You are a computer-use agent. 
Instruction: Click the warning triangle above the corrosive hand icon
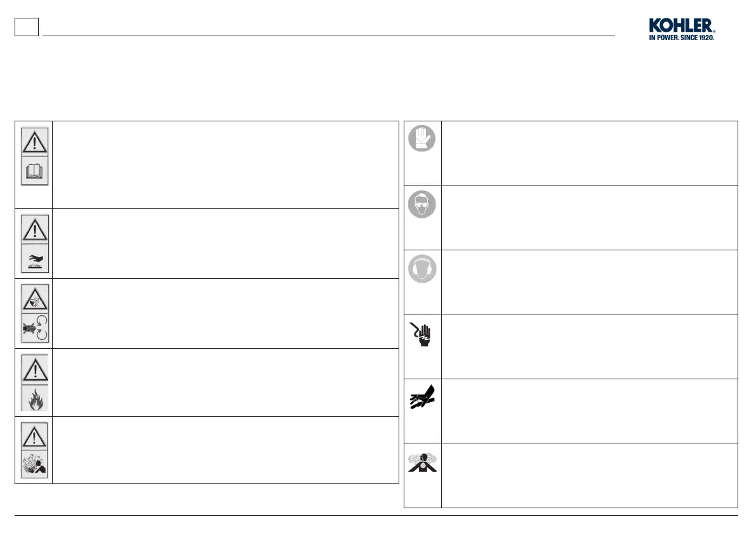click(x=35, y=229)
